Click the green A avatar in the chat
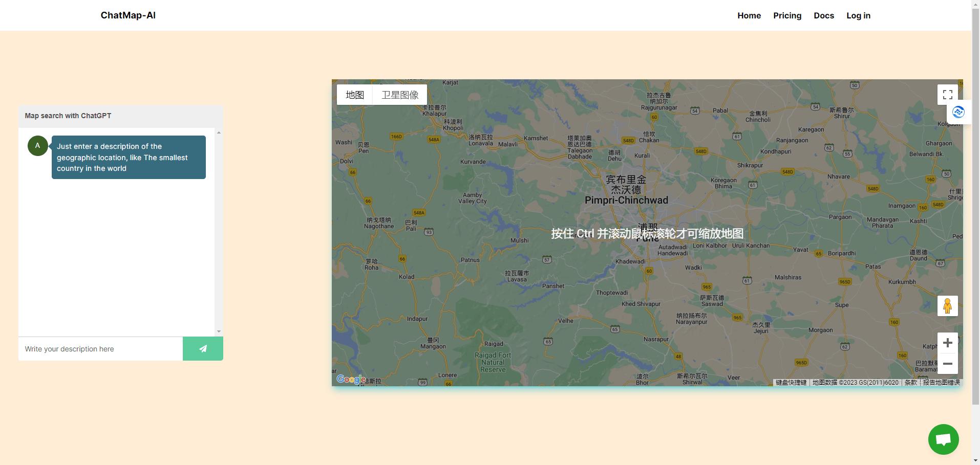This screenshot has height=465, width=980. [x=37, y=145]
